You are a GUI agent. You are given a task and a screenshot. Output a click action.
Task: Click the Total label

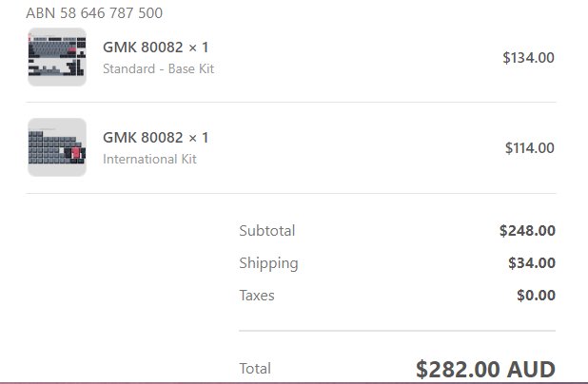(x=255, y=369)
